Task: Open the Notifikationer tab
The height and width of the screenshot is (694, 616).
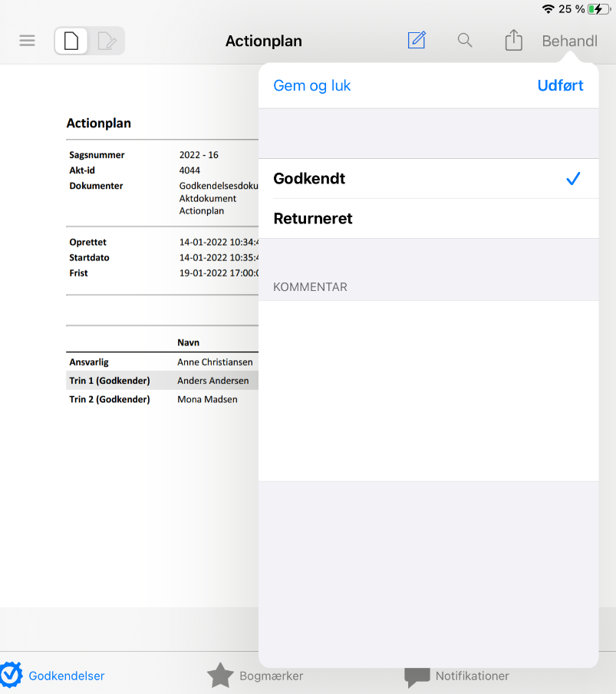Action: tap(472, 676)
